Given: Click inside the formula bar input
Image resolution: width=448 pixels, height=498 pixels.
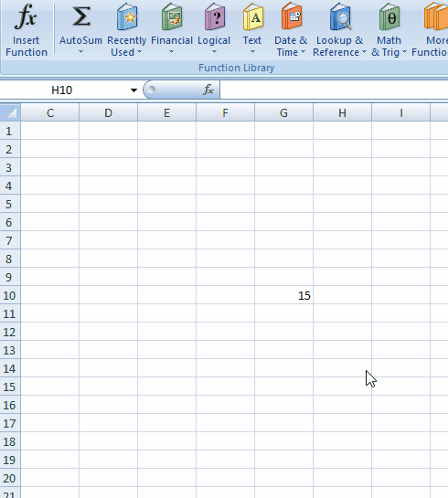Looking at the screenshot, I should [x=334, y=90].
